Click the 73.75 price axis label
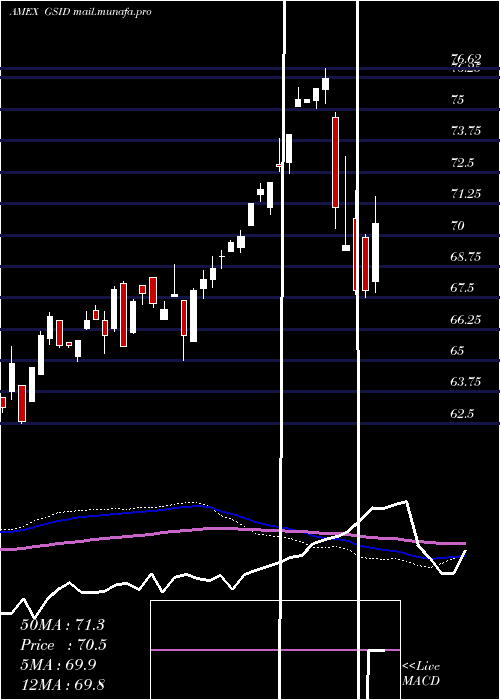Viewport: 500px width, 700px height. (x=466, y=131)
